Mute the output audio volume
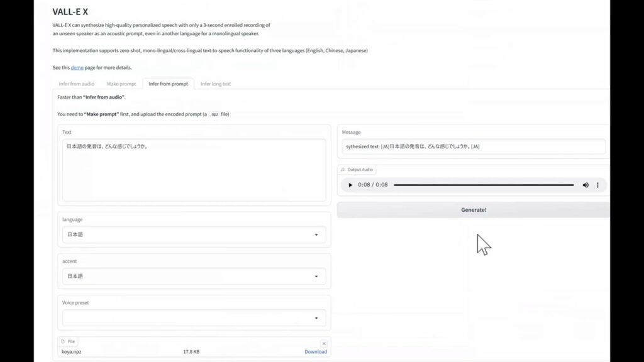 coord(586,185)
